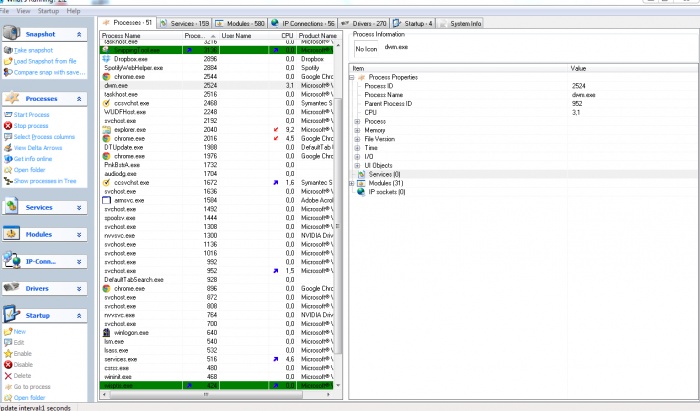This screenshot has height=411, width=700.
Task: Open the System Info tab
Action: [460, 23]
